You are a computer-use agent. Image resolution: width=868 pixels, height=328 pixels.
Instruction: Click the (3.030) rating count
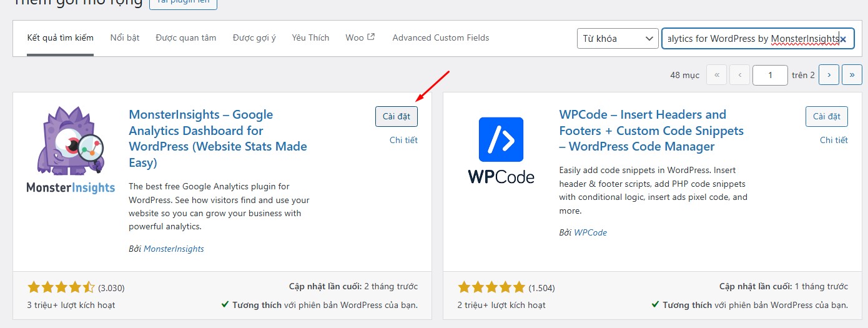(x=112, y=289)
